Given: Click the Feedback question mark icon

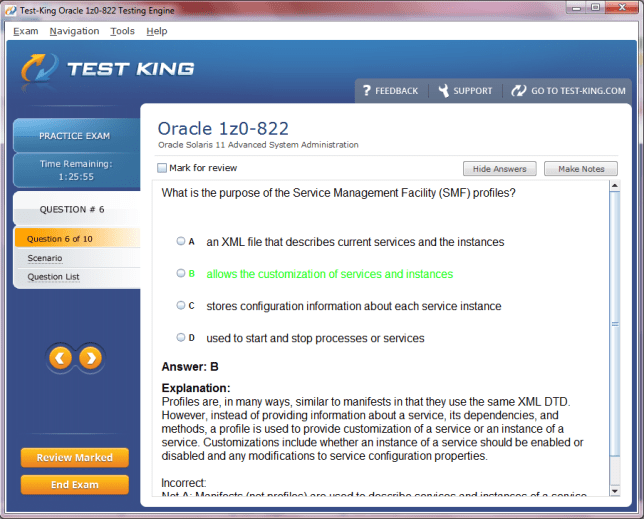Looking at the screenshot, I should click(x=367, y=90).
